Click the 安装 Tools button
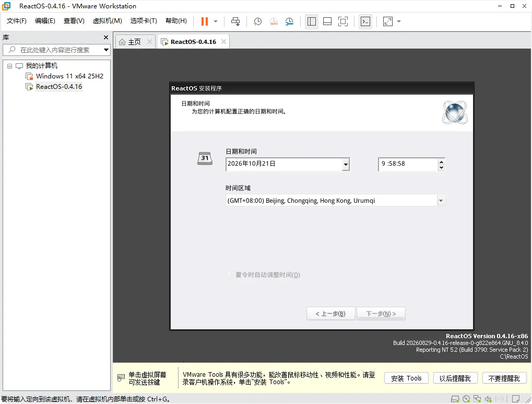The width and height of the screenshot is (532, 404). click(x=406, y=378)
